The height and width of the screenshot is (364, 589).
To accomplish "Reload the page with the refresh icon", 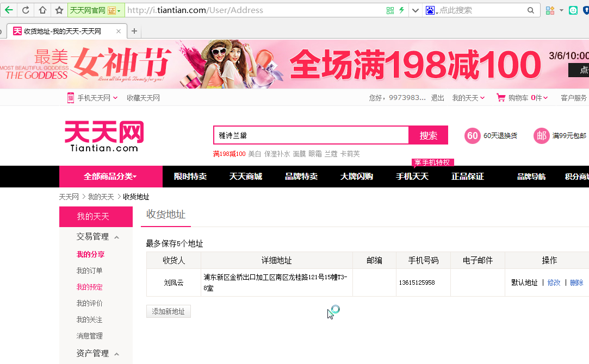I will (26, 10).
